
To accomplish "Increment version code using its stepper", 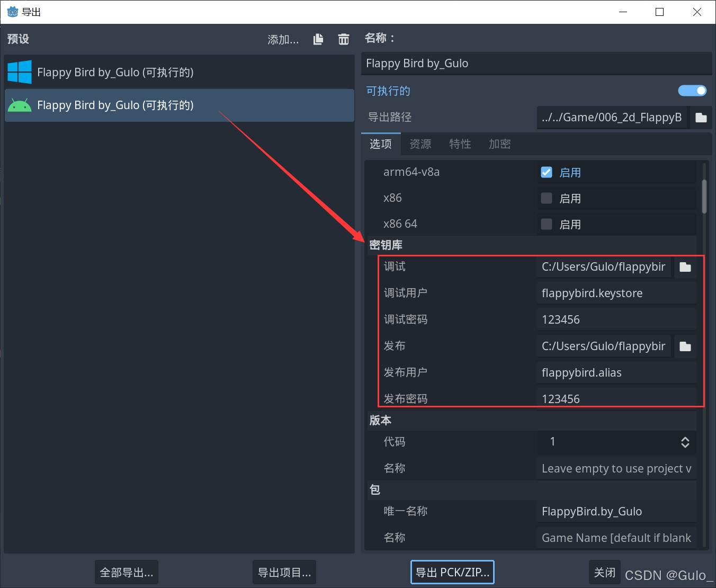I will [x=685, y=439].
